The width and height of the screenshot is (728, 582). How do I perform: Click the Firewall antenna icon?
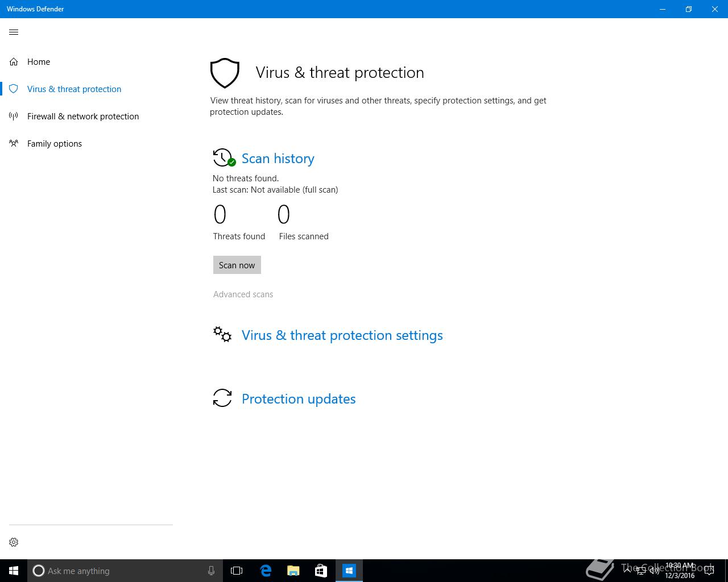(14, 116)
